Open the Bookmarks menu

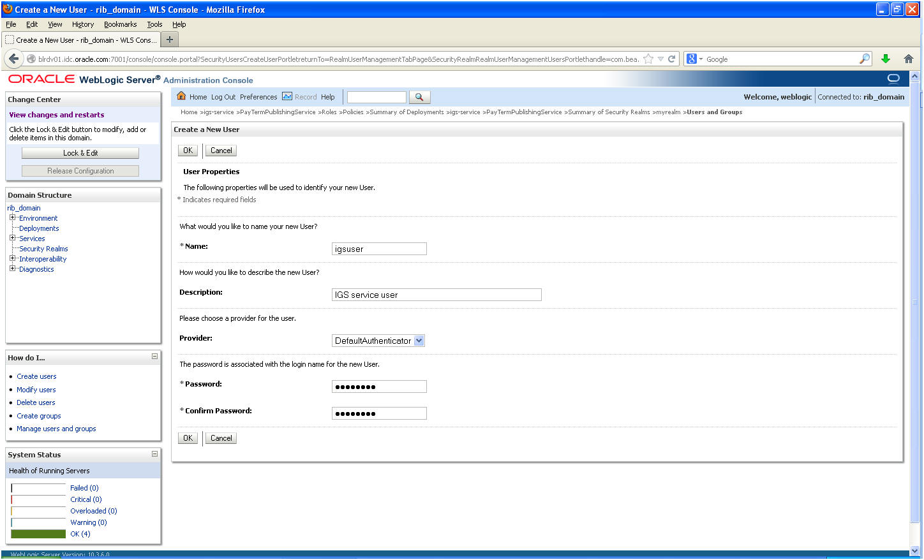pos(121,24)
